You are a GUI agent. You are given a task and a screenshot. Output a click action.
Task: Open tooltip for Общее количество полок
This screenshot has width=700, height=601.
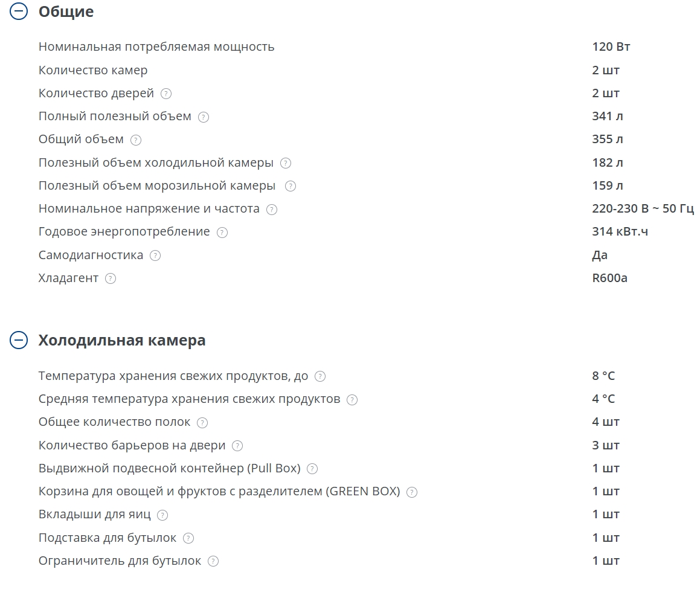point(202,422)
